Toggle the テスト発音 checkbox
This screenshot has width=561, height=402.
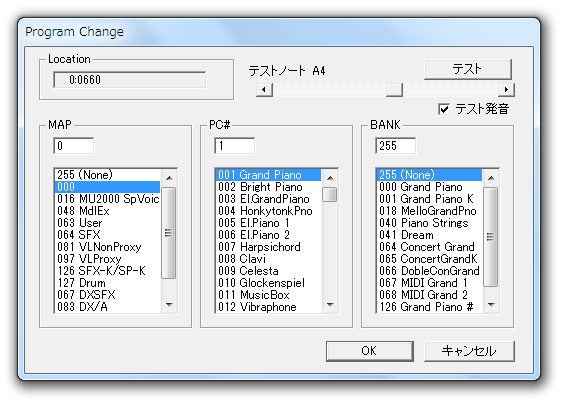(x=444, y=109)
